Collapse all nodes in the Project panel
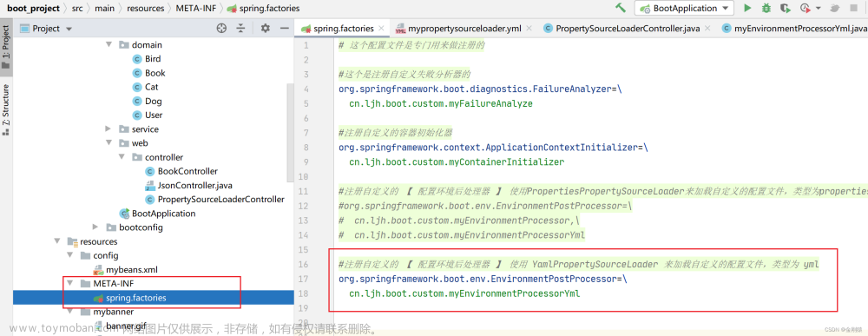868x336 pixels. pos(240,29)
